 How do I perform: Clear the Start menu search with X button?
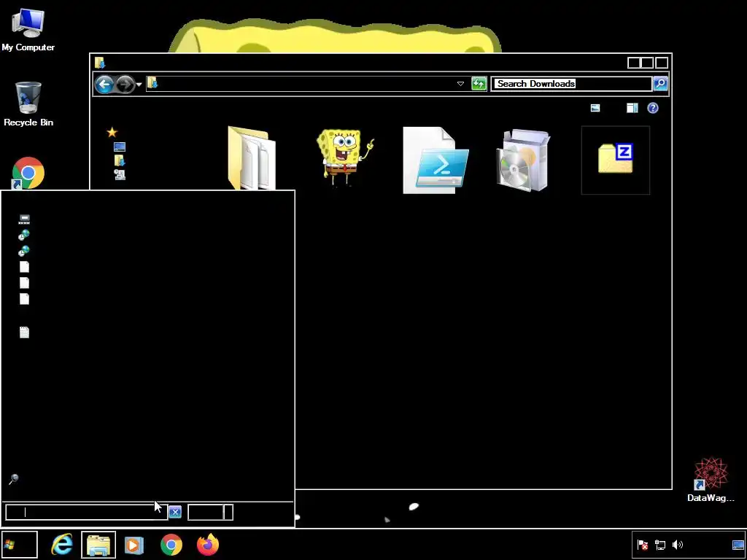[175, 513]
